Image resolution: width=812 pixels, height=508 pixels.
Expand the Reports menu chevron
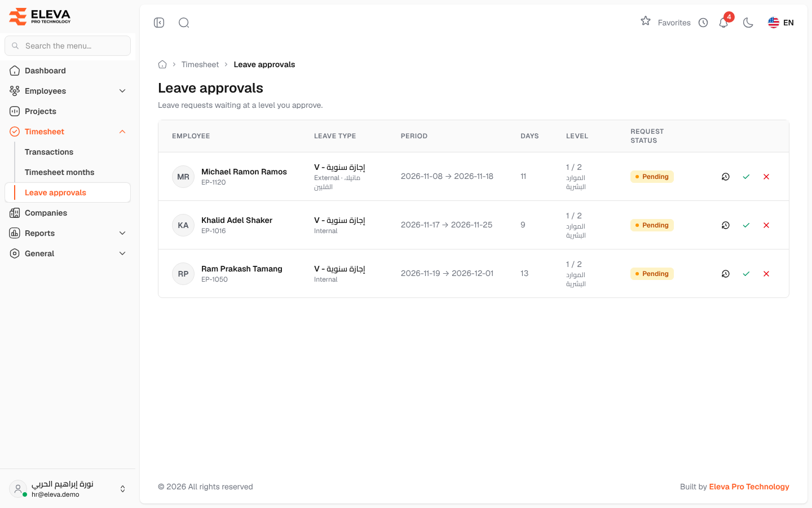tap(122, 233)
